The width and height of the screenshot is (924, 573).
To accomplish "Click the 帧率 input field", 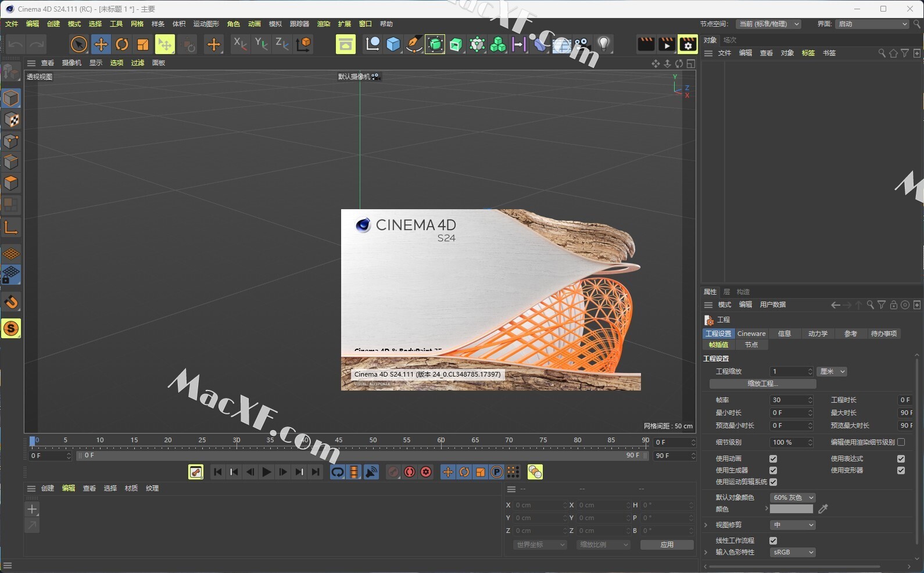I will click(x=792, y=400).
